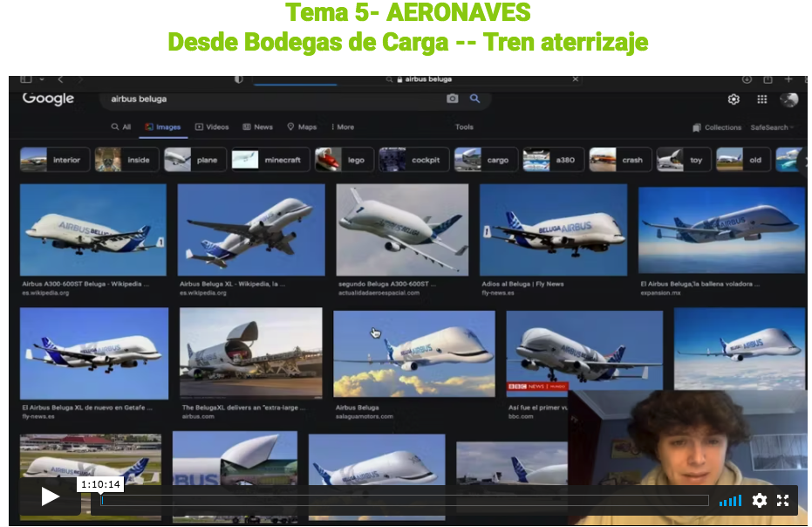Filter images by the inside chip
This screenshot has width=812, height=527.
[126, 160]
